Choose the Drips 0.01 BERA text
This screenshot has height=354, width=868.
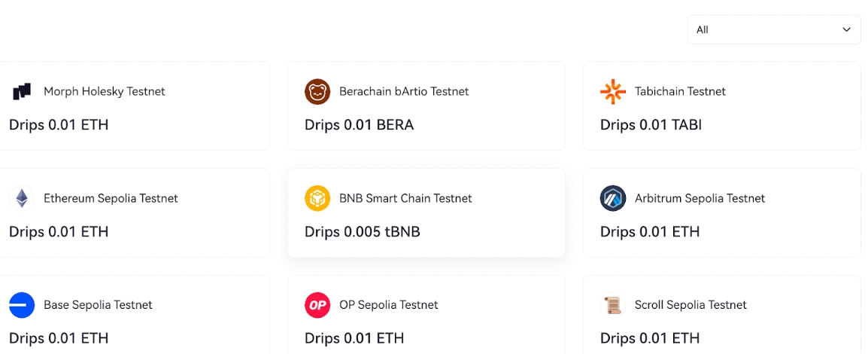pos(360,125)
